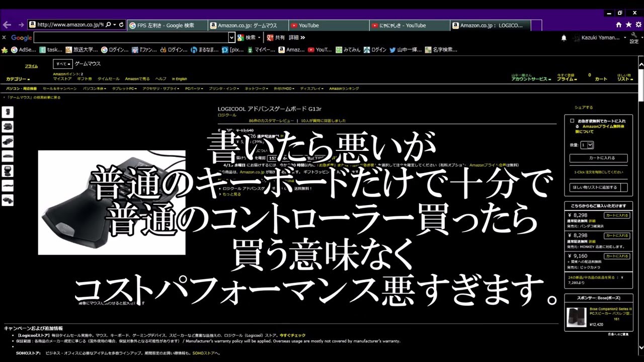Switch site to In English

coord(179,79)
